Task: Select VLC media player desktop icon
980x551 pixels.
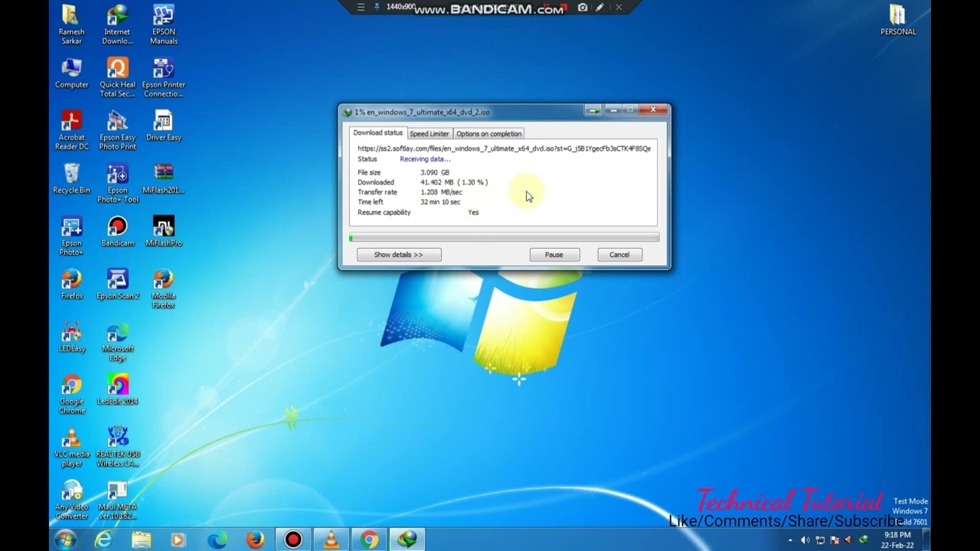Action: pos(72,447)
